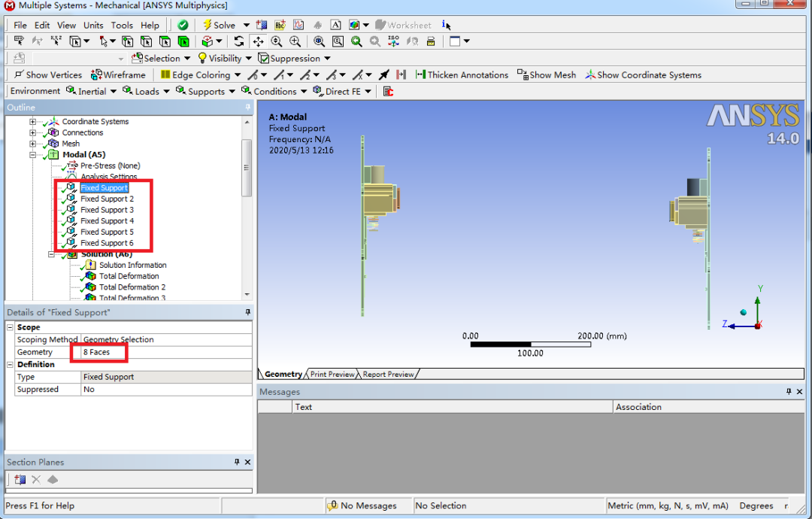
Task: Open the Inertial loads menu
Action: 91,91
